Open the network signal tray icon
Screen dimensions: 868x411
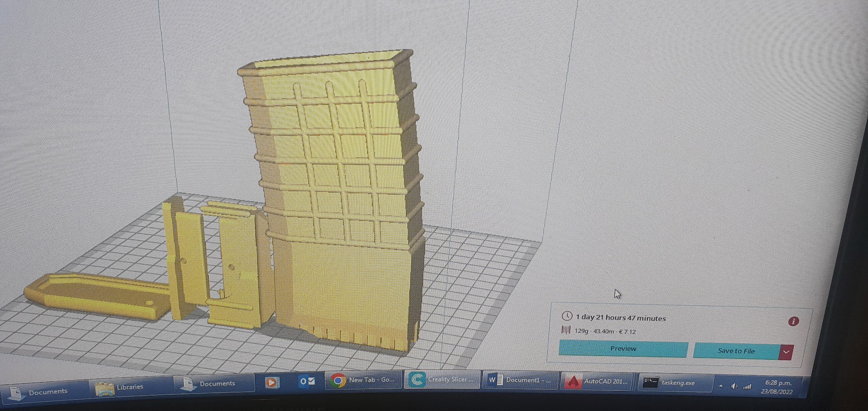(x=747, y=387)
